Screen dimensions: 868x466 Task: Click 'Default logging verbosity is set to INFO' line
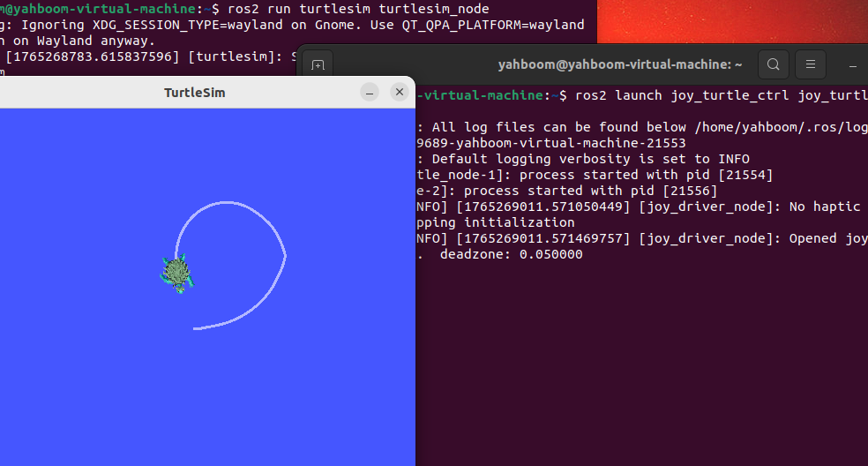pyautogui.click(x=583, y=159)
